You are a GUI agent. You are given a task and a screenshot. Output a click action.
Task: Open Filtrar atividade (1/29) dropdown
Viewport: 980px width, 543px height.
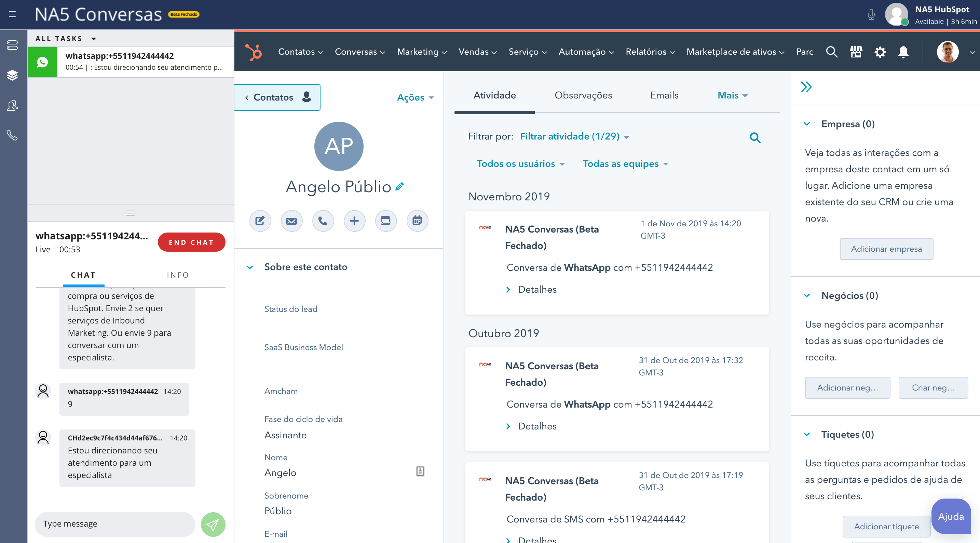574,136
